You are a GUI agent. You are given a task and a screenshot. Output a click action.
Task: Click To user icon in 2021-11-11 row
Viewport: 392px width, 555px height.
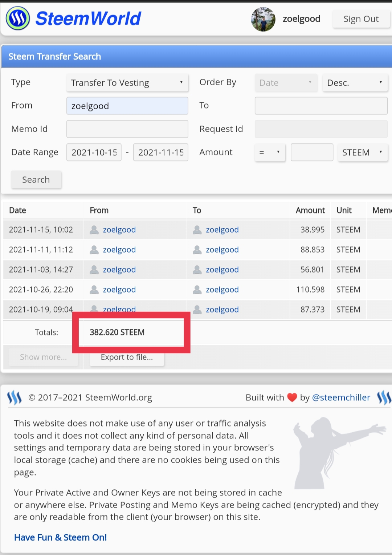pos(197,250)
